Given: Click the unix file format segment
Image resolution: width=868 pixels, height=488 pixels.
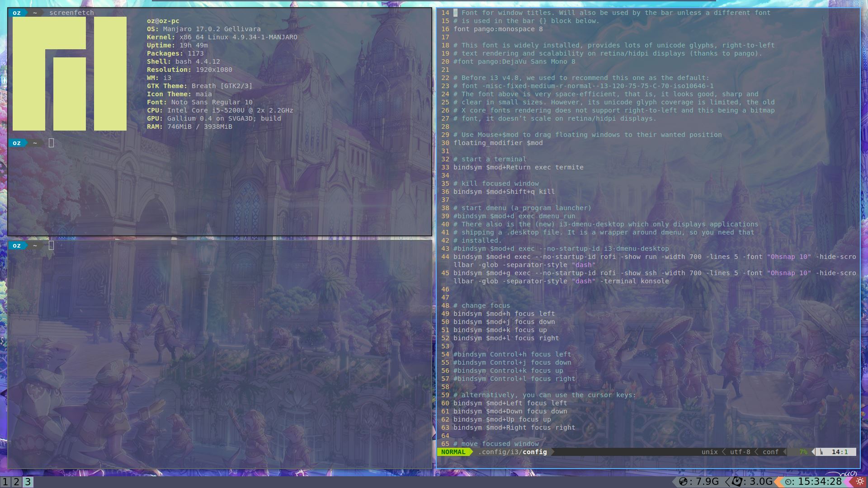Looking at the screenshot, I should pos(709,452).
